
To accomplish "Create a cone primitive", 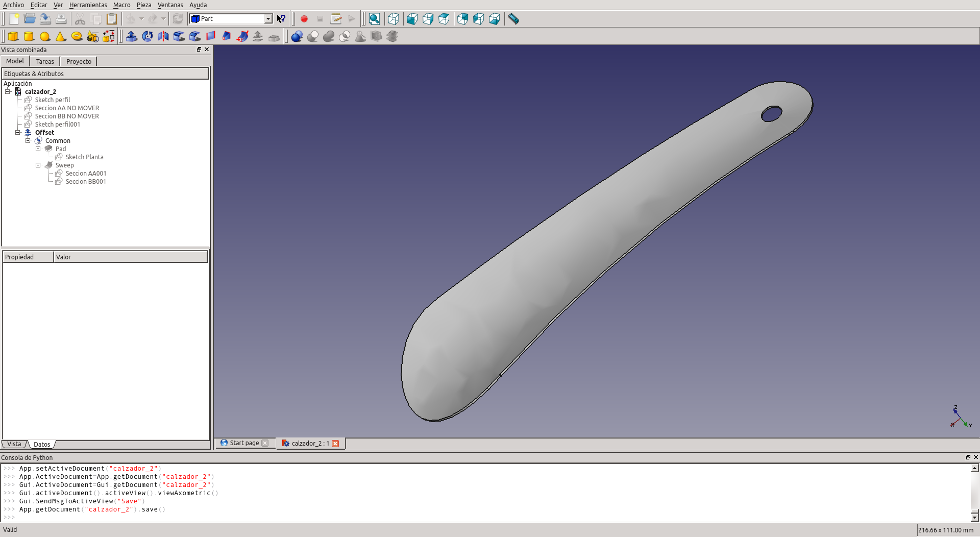I will click(61, 36).
